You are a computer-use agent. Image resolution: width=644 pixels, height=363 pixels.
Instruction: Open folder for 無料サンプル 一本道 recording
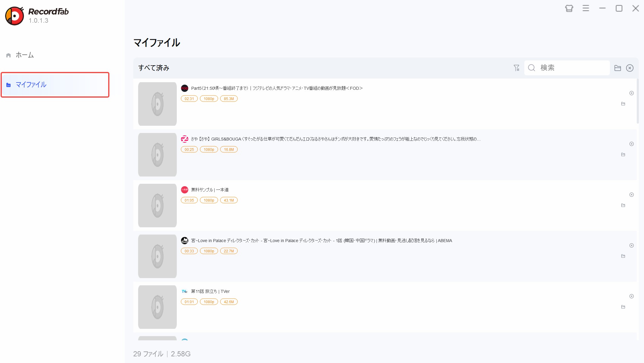click(623, 205)
